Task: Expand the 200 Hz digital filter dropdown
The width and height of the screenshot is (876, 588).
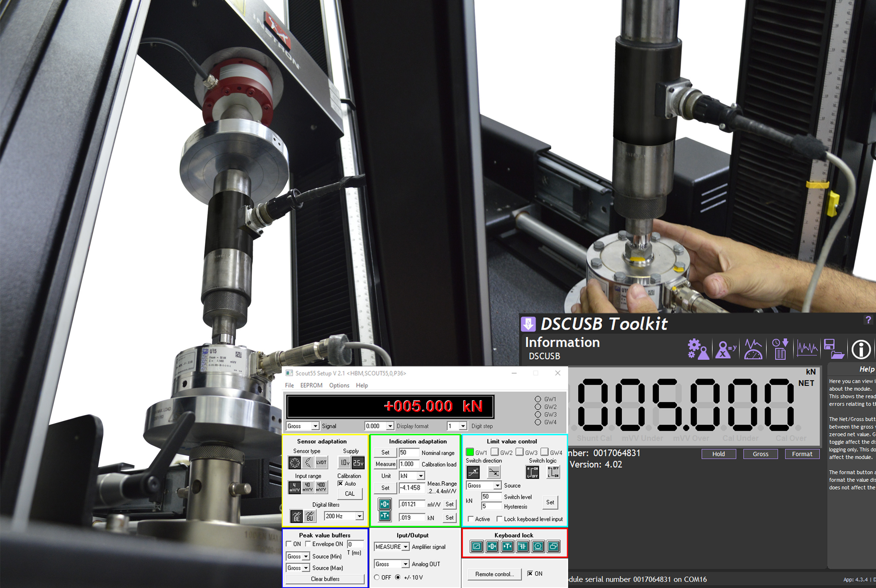Action: 359,516
